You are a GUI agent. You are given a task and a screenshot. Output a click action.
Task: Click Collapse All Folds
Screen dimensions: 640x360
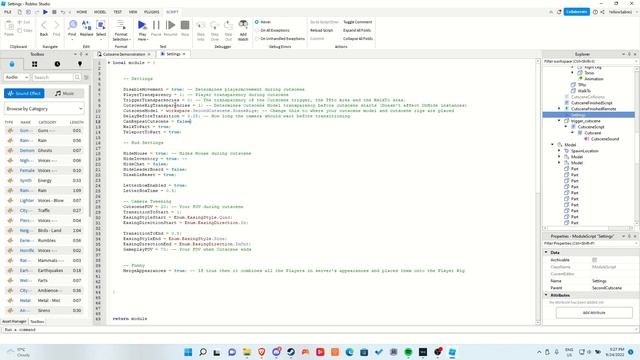click(358, 39)
